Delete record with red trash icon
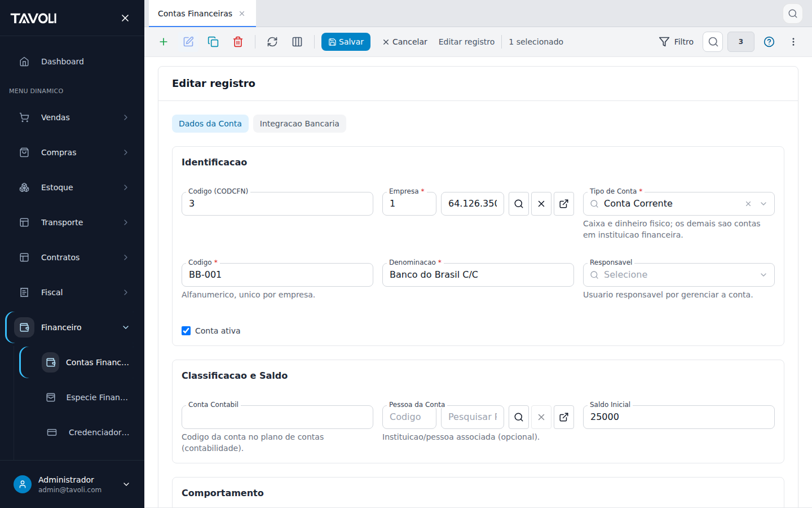The width and height of the screenshot is (812, 508). (x=238, y=42)
